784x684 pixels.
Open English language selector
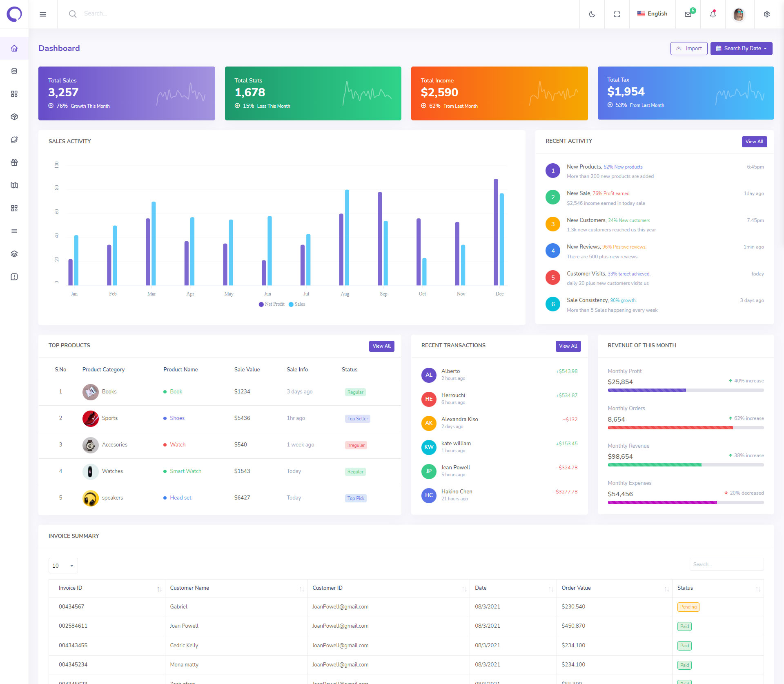[x=652, y=13]
